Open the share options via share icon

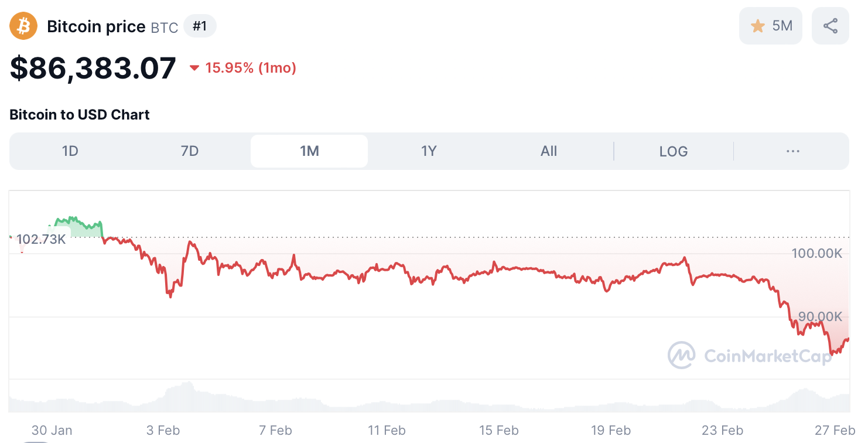coord(830,25)
